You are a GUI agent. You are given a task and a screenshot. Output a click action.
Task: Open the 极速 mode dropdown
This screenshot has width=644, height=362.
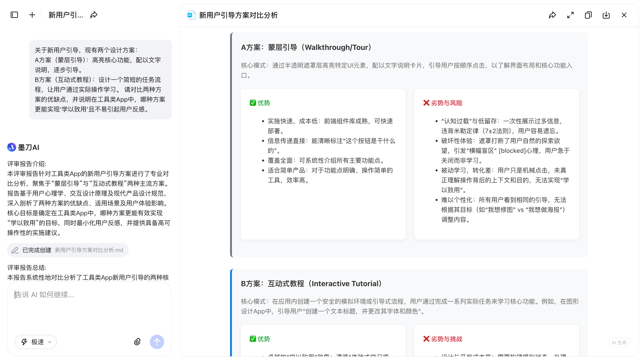click(36, 342)
